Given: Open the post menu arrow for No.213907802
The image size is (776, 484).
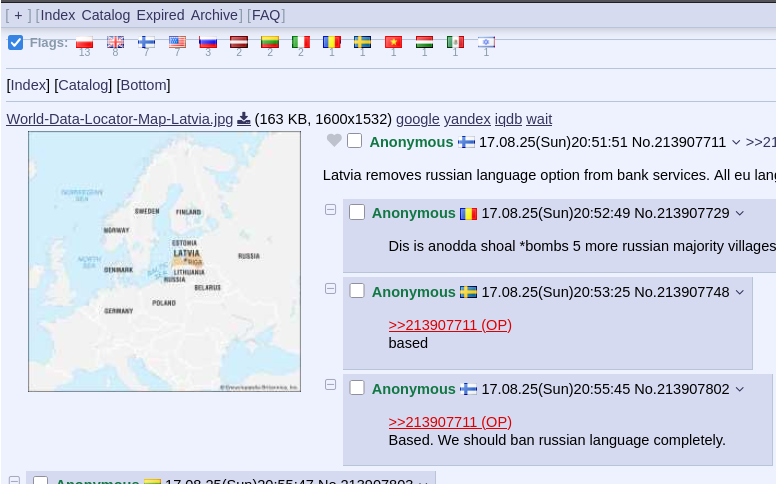Looking at the screenshot, I should pyautogui.click(x=740, y=389).
